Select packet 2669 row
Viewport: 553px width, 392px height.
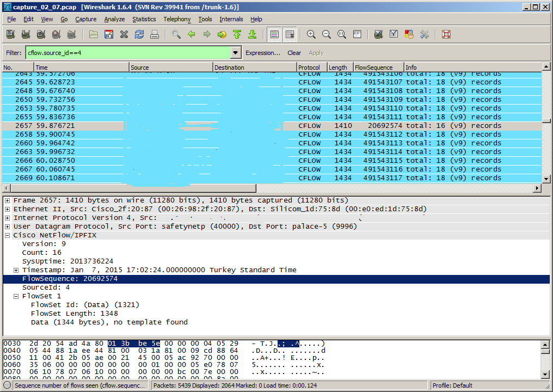coord(272,178)
